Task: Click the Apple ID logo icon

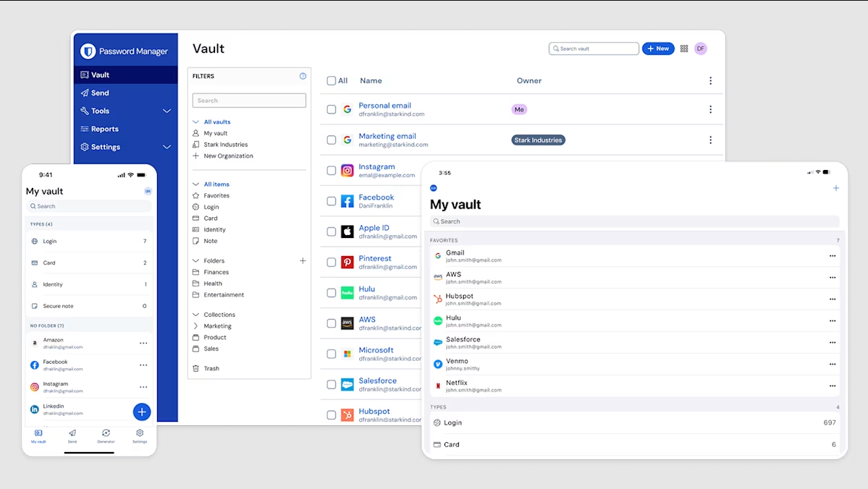Action: 347,231
